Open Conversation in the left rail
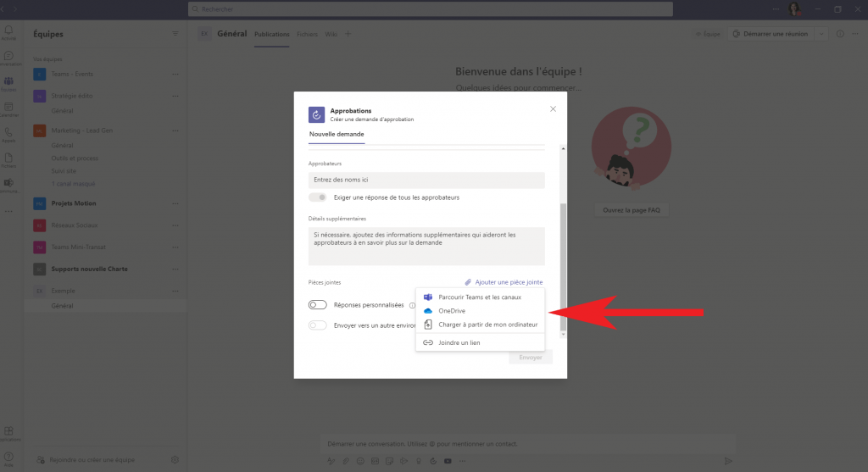Screen dimensions: 868x472 pos(8,58)
